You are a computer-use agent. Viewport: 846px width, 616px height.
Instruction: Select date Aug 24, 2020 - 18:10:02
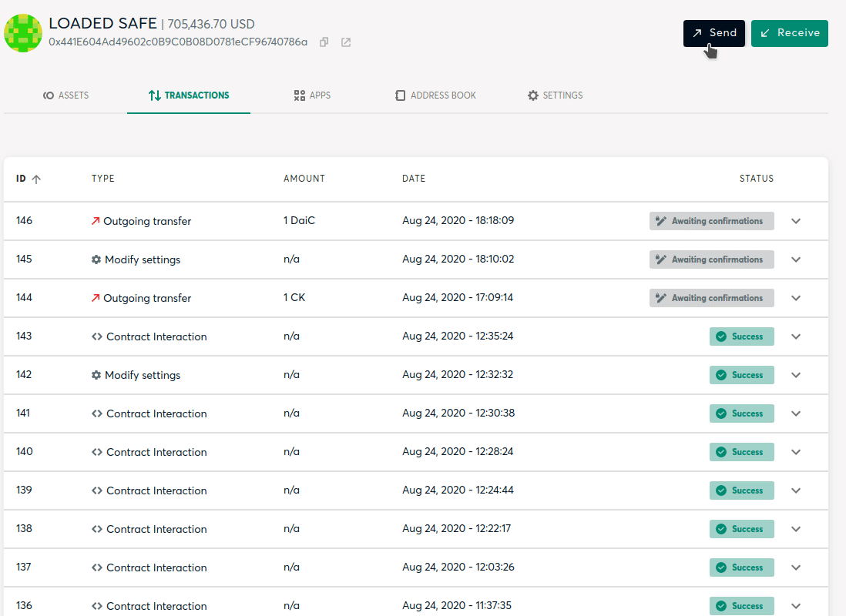tap(458, 259)
